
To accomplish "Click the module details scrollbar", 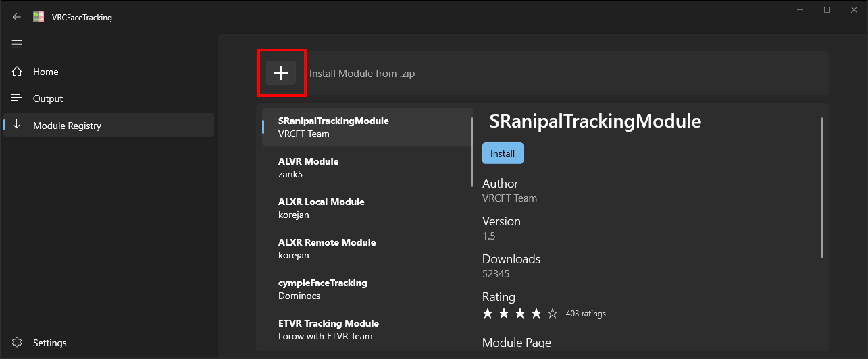I will click(x=822, y=188).
